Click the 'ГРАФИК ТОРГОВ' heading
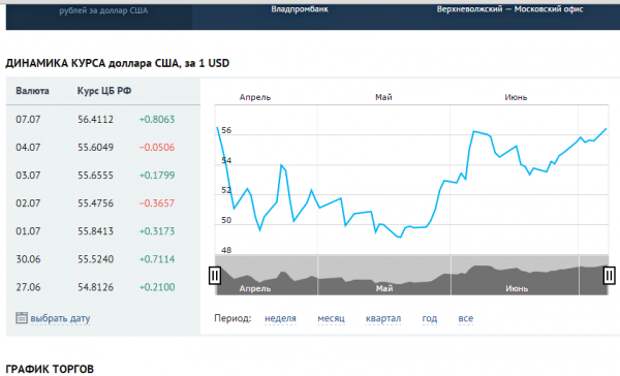 click(50, 369)
